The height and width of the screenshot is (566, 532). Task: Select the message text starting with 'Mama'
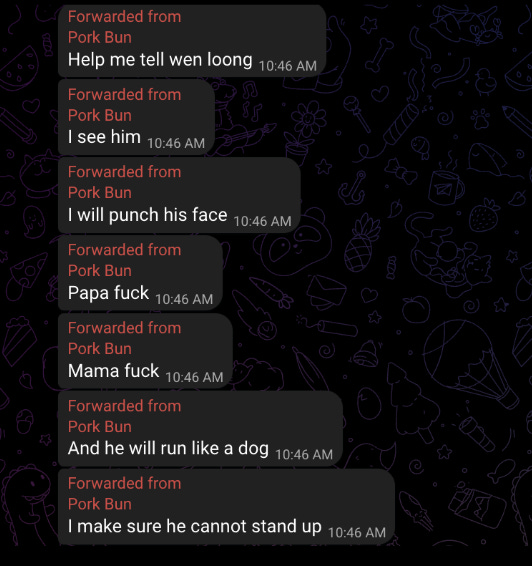[113, 371]
